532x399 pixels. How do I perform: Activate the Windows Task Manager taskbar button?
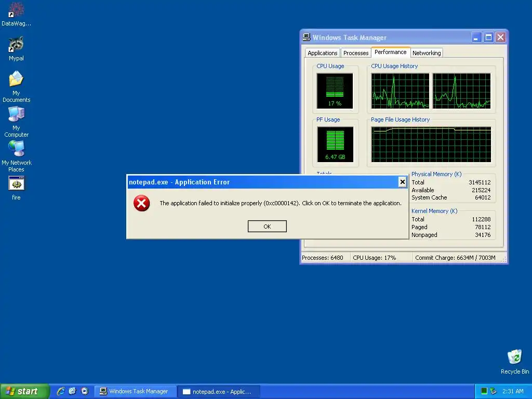coord(136,392)
